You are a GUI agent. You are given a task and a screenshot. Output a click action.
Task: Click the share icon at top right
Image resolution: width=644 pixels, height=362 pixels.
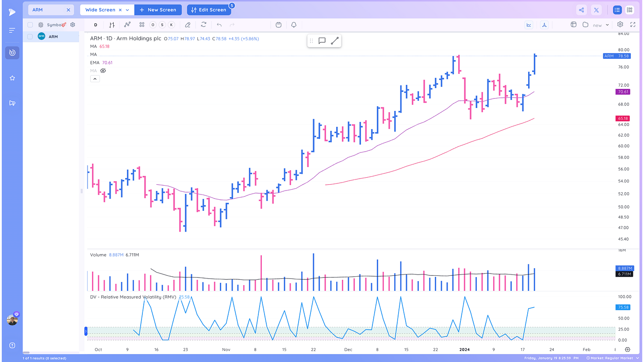(582, 10)
